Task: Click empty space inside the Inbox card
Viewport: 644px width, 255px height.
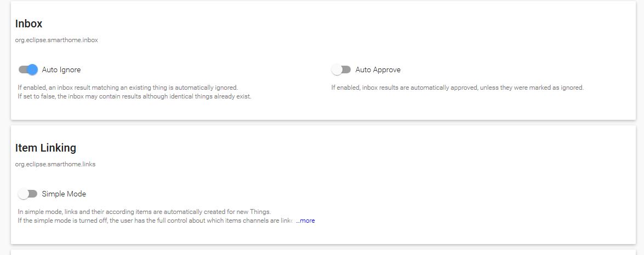Action: 466,33
